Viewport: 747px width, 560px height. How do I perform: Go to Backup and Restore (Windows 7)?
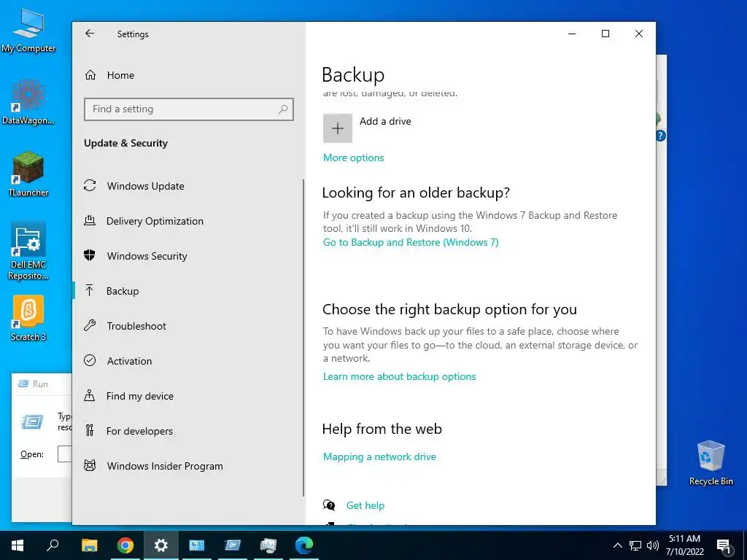click(x=411, y=242)
